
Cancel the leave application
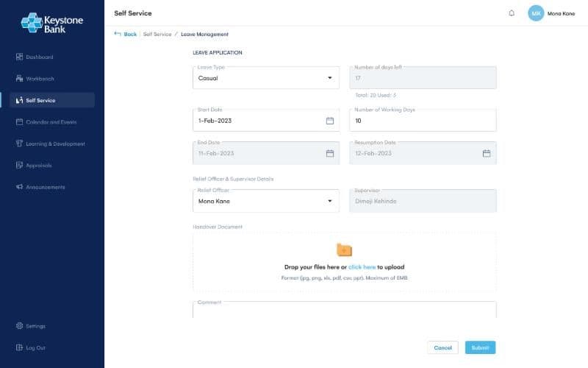443,347
